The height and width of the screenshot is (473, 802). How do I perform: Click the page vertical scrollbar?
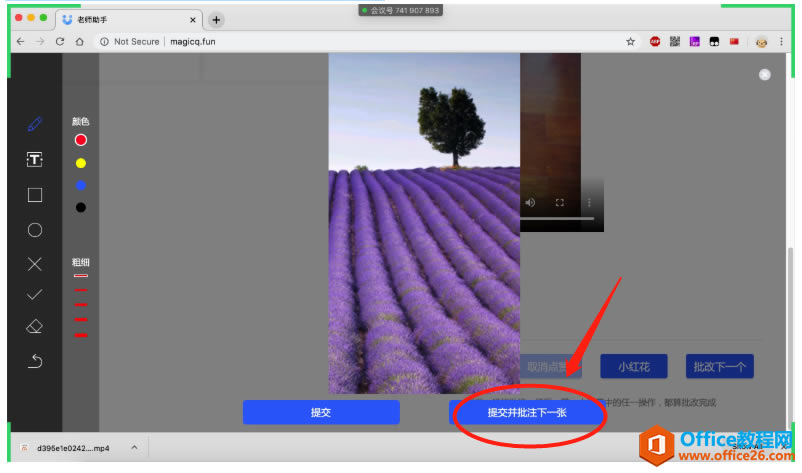pos(791,337)
